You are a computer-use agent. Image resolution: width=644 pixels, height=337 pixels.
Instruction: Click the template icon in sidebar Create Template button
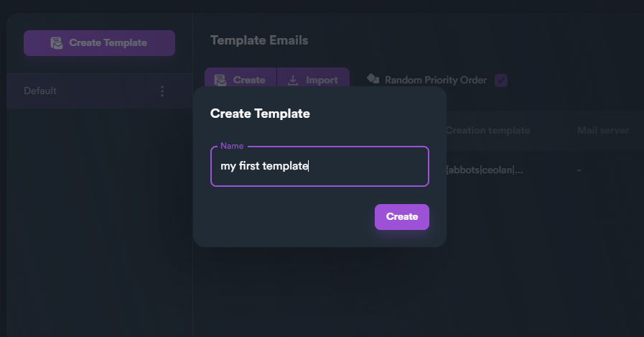click(x=57, y=43)
